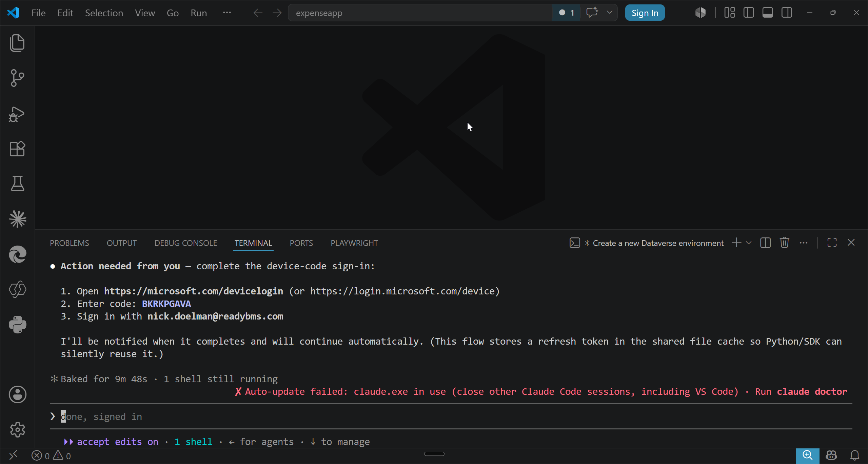Open the Copilot chat icon in title bar
Viewport: 868px width, 464px height.
592,13
